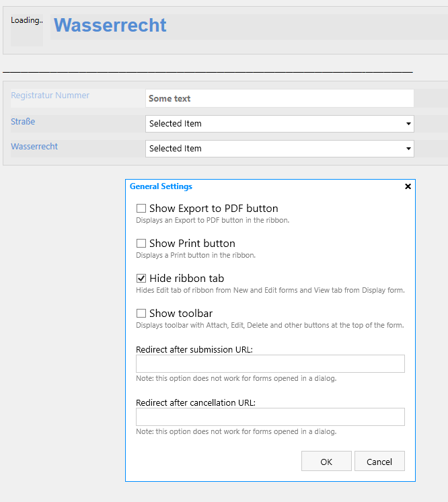Close the General Settings dialog
The image size is (448, 502).
point(408,186)
